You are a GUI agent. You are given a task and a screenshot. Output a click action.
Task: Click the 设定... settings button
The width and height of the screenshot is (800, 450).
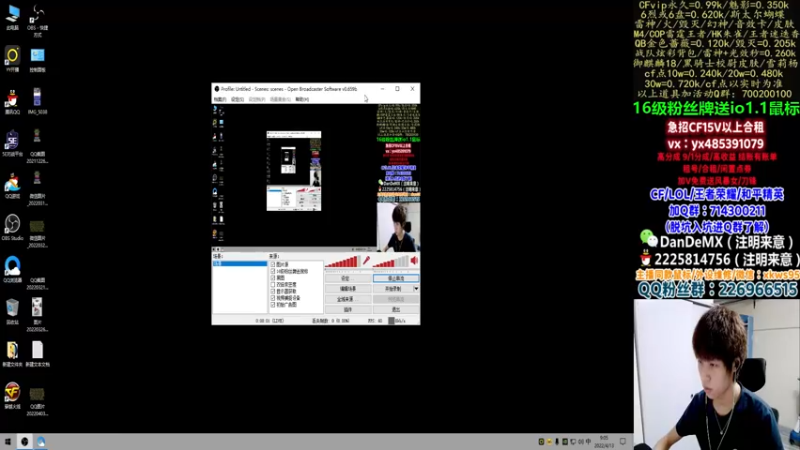tap(348, 279)
